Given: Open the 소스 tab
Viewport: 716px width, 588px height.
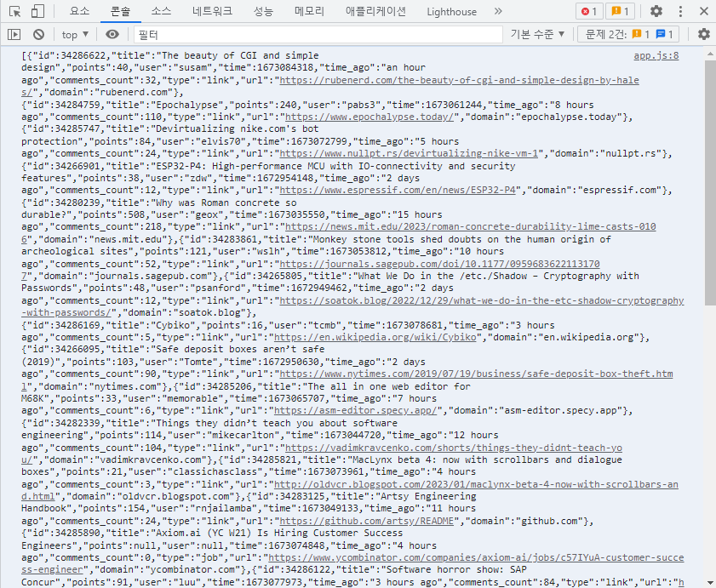Looking at the screenshot, I should [x=161, y=11].
